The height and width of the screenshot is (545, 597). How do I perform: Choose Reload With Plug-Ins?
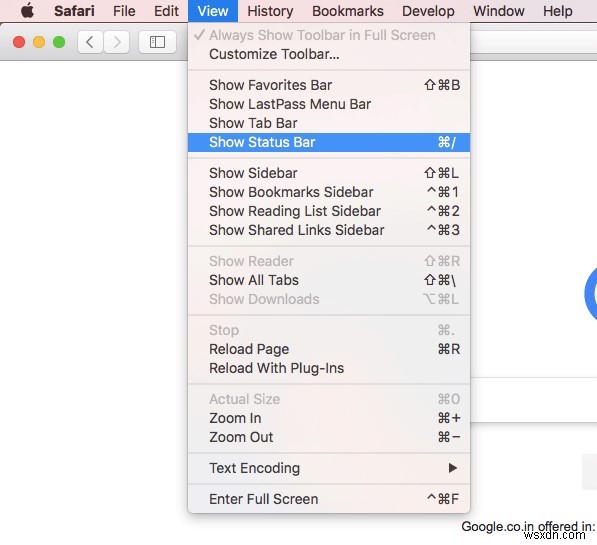click(x=329, y=368)
